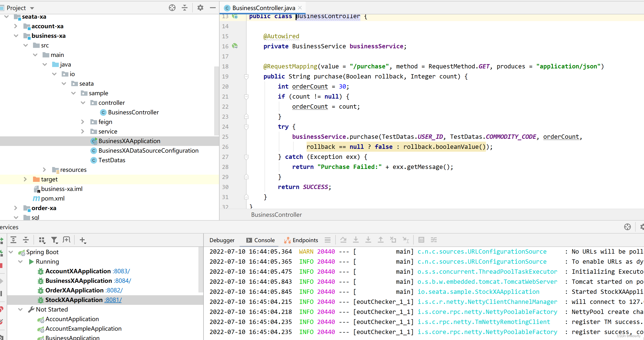This screenshot has width=644, height=340.
Task: Collapse the Spring Boot services node
Action: point(11,252)
